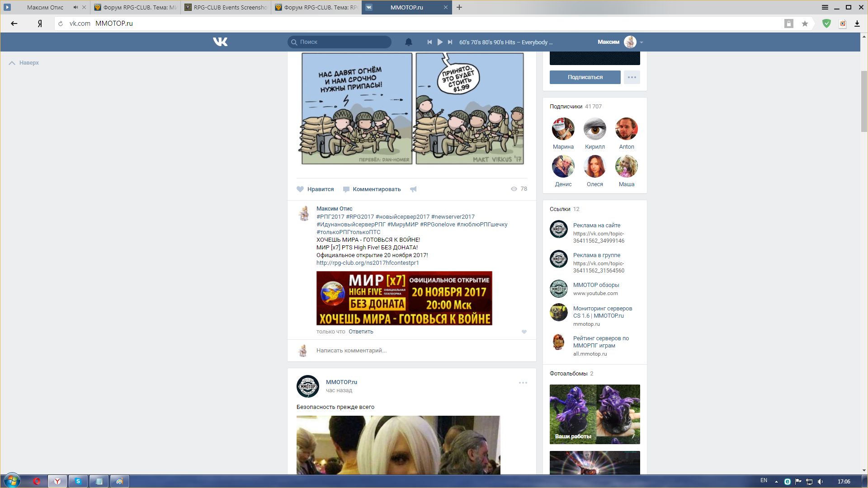Open Реклама в группе link
This screenshot has height=488, width=868.
597,255
